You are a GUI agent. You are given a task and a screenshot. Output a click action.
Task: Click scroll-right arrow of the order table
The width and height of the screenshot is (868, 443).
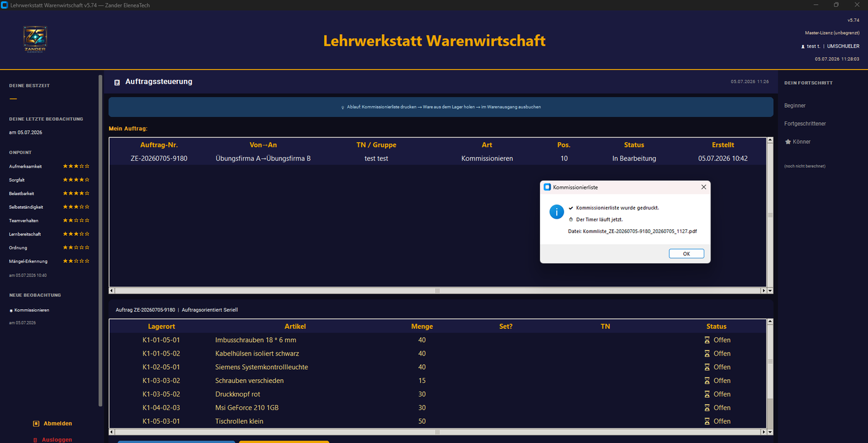[x=764, y=291]
